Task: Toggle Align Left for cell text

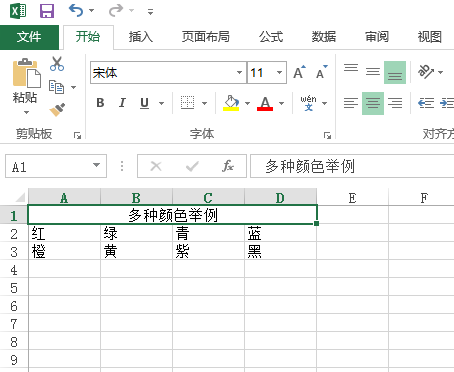Action: tap(351, 103)
